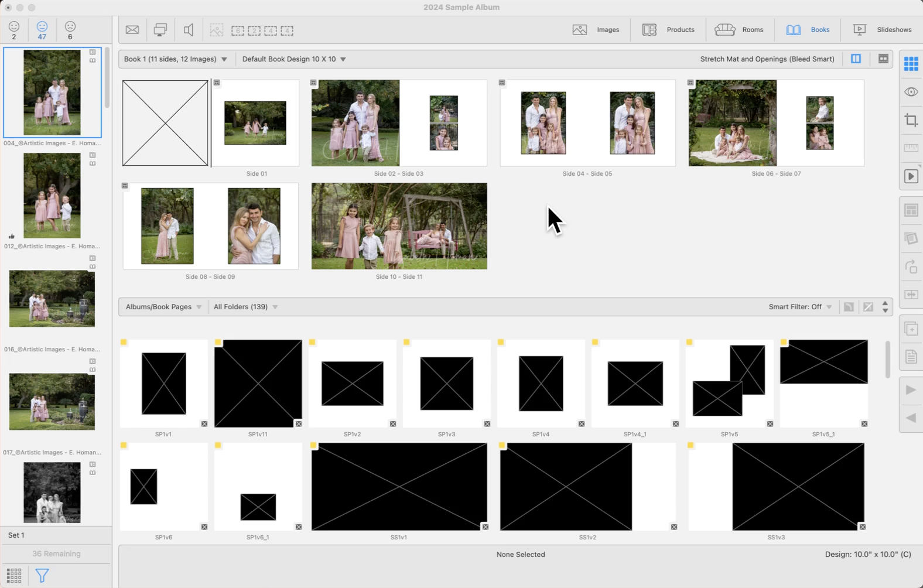The width and height of the screenshot is (923, 588).
Task: Click Stretch Mat and Openings (Bleed Smart)
Action: 767,59
